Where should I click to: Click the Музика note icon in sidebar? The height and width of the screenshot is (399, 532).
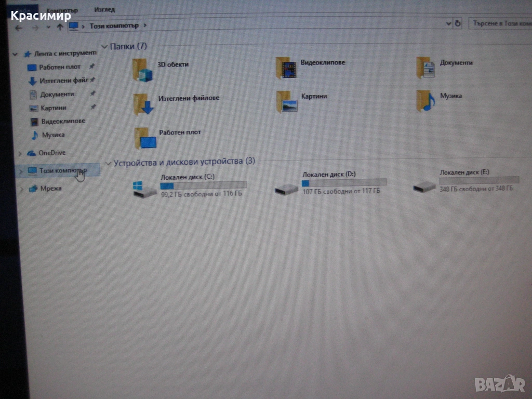35,135
